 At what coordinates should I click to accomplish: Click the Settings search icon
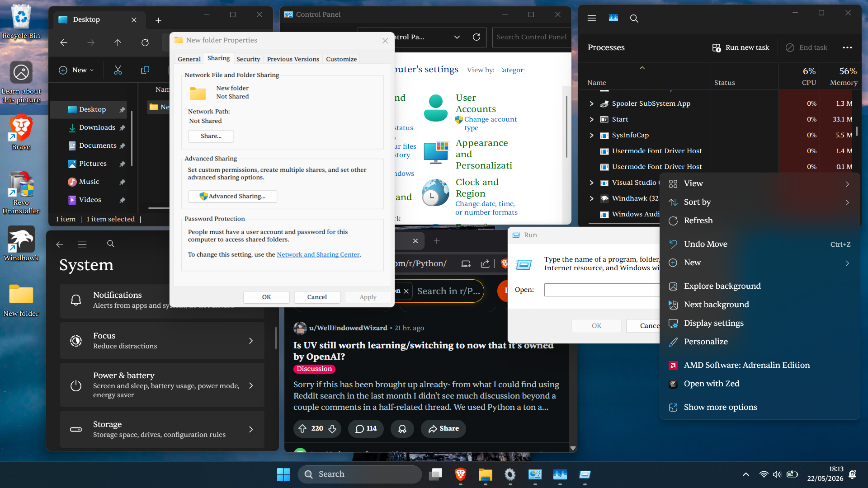(110, 244)
